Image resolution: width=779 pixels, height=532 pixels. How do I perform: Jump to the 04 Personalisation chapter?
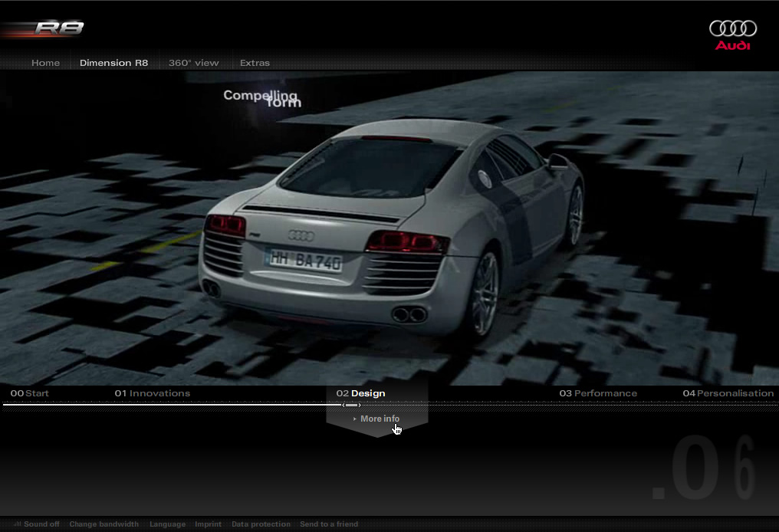click(x=728, y=393)
